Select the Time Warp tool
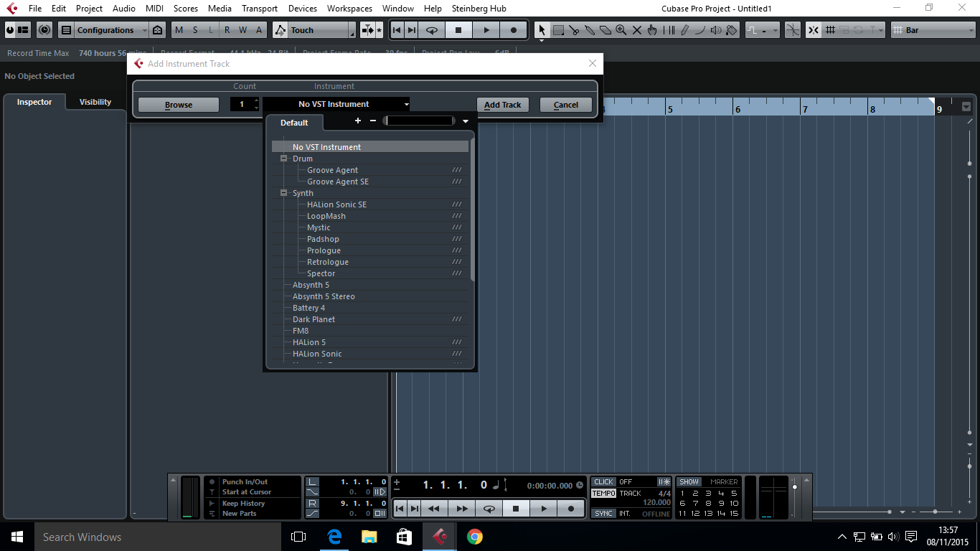Screen dimensions: 980x551 pyautogui.click(x=669, y=30)
